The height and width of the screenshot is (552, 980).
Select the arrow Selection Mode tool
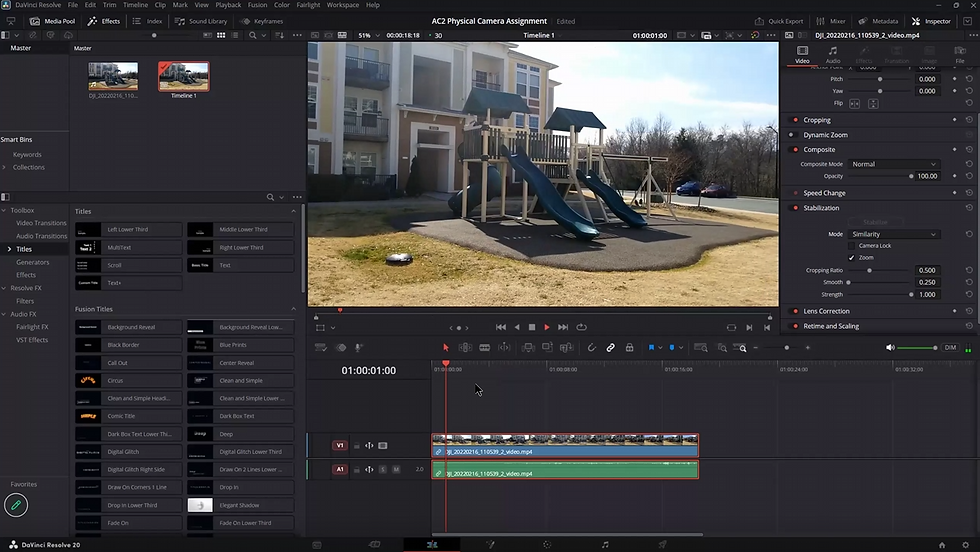click(446, 348)
